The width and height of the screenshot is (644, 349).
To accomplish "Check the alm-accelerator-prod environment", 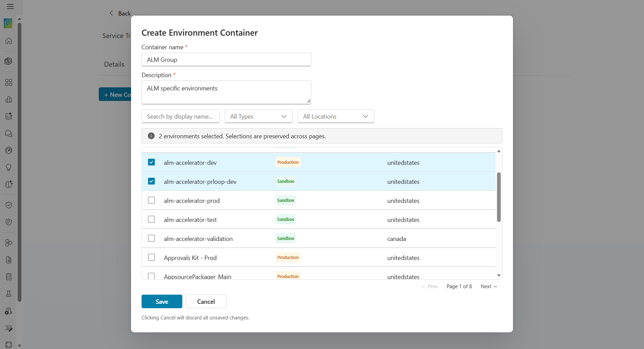I will (x=151, y=200).
